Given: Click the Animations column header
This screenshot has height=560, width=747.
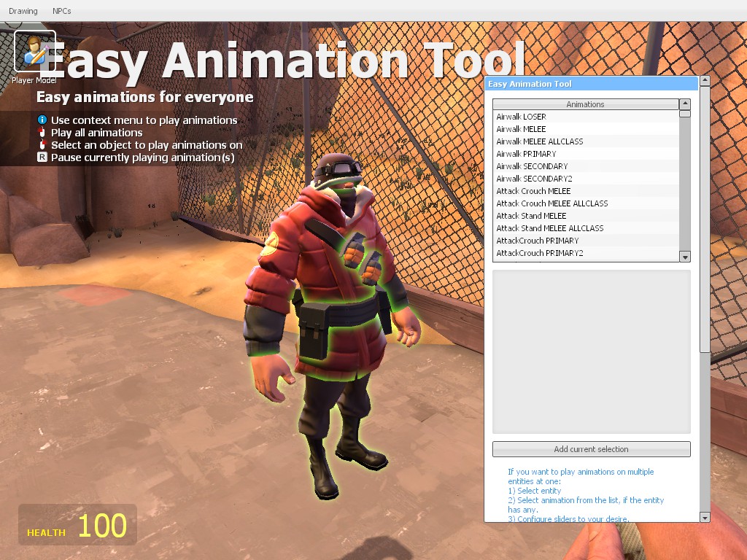Looking at the screenshot, I should pyautogui.click(x=586, y=104).
